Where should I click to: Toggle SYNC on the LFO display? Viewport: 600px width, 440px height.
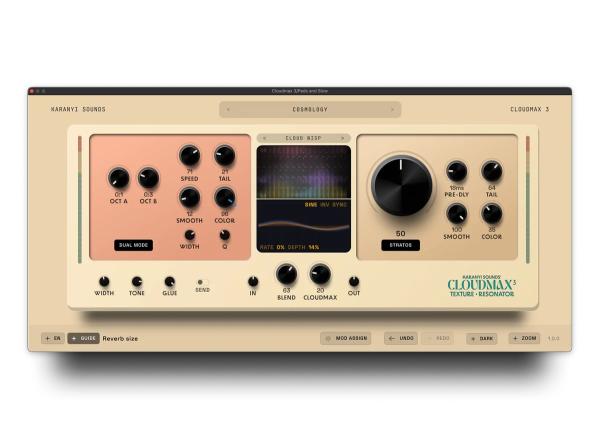click(339, 205)
